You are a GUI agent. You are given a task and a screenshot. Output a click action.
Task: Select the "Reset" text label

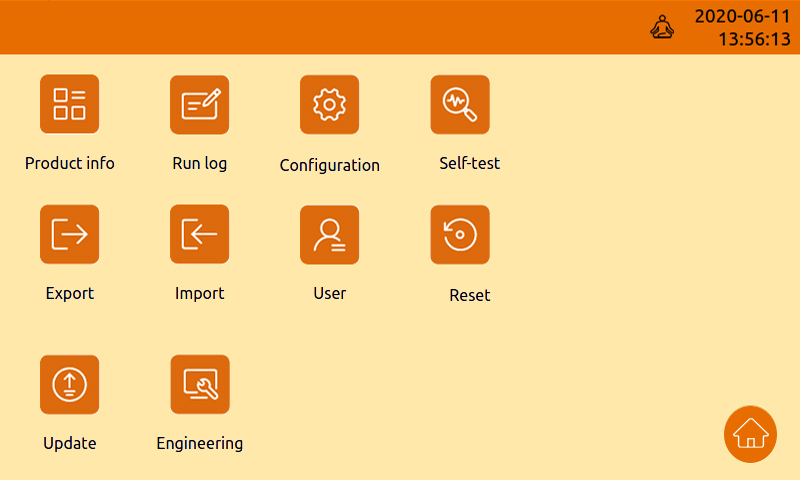click(469, 295)
